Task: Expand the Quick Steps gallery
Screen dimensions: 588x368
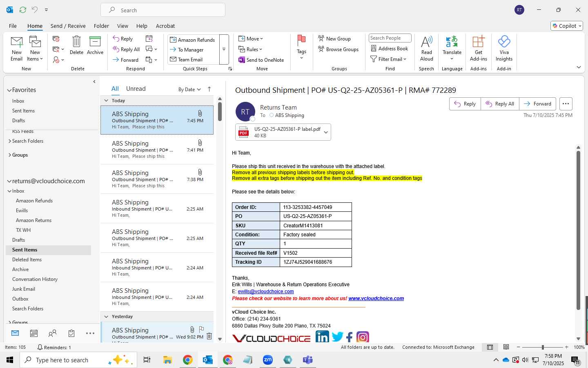Action: [224, 49]
